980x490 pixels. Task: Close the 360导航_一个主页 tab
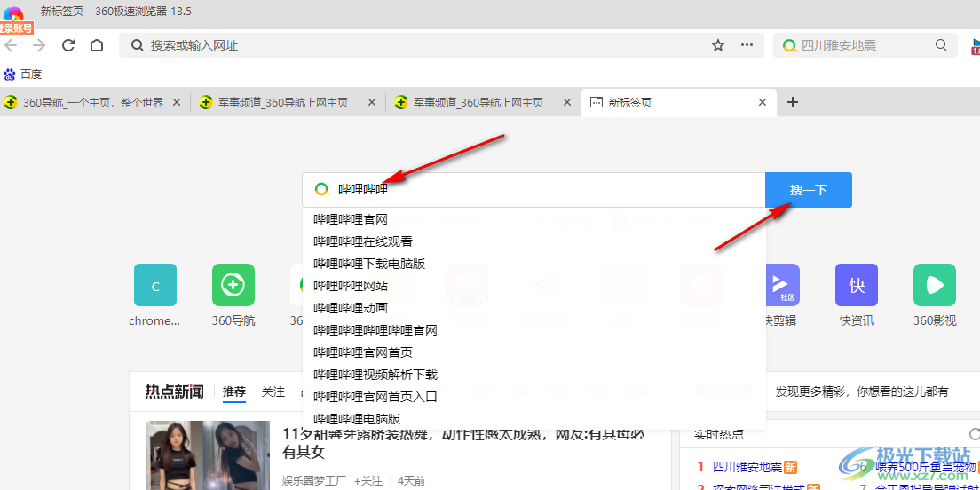point(177,102)
